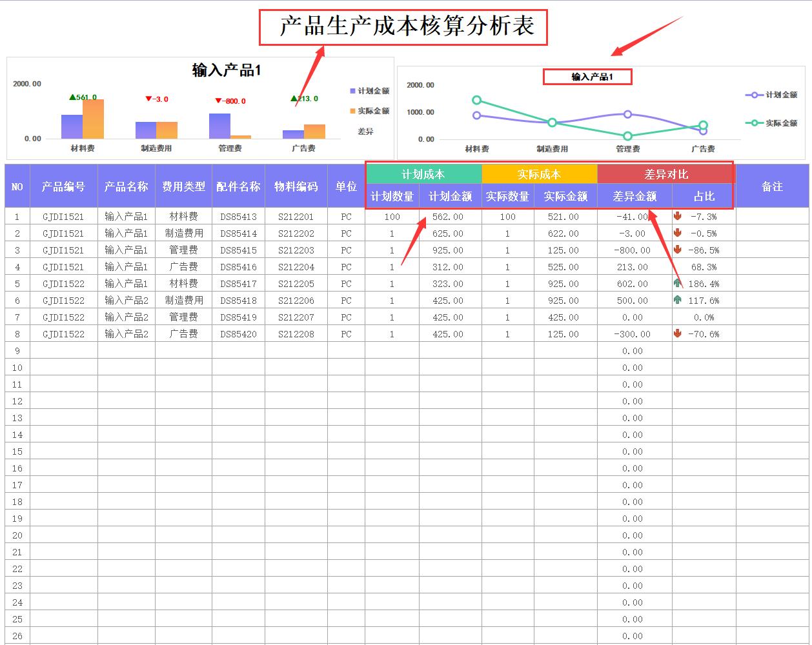Expand the 计划成本 merged header section

coord(424,174)
